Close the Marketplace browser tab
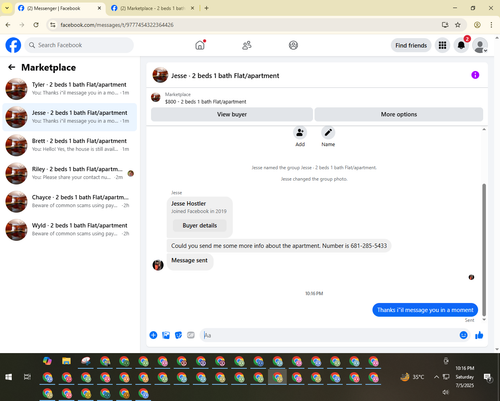Screen dimensions: 500x401 tap(192, 8)
